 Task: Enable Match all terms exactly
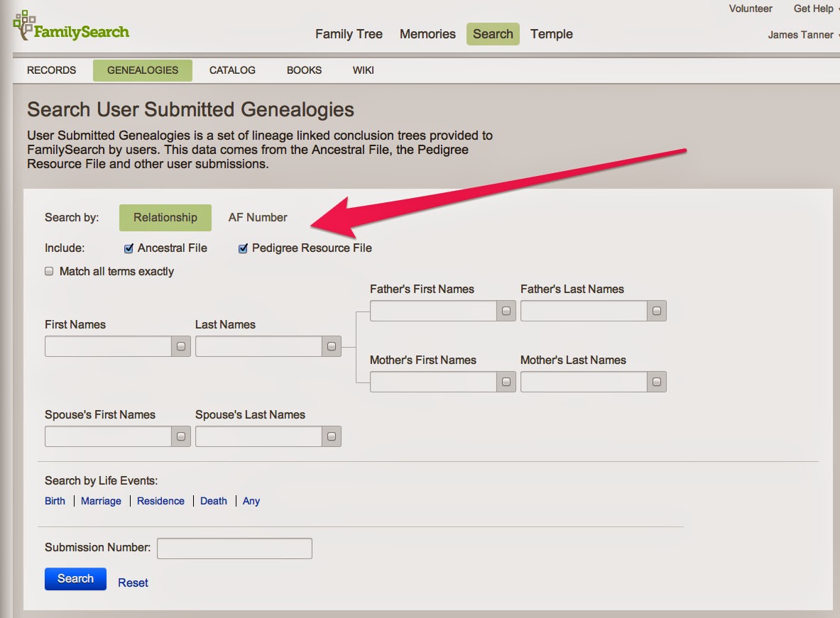point(49,272)
